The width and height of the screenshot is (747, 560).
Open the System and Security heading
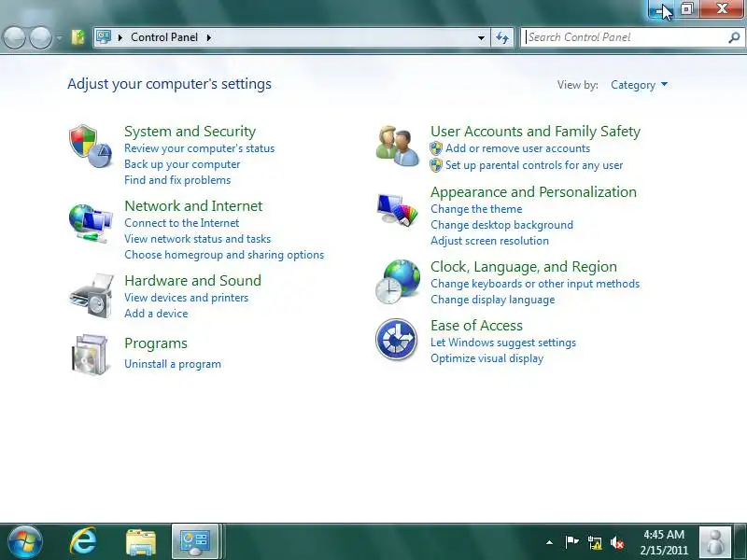190,131
